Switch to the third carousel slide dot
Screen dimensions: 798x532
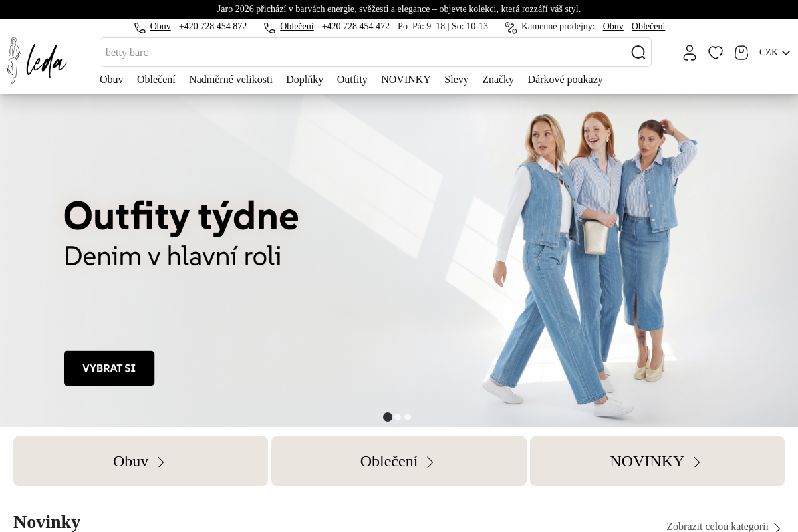pyautogui.click(x=408, y=417)
